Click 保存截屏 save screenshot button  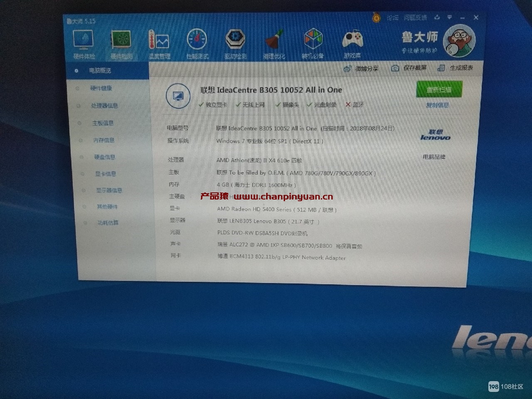409,68
